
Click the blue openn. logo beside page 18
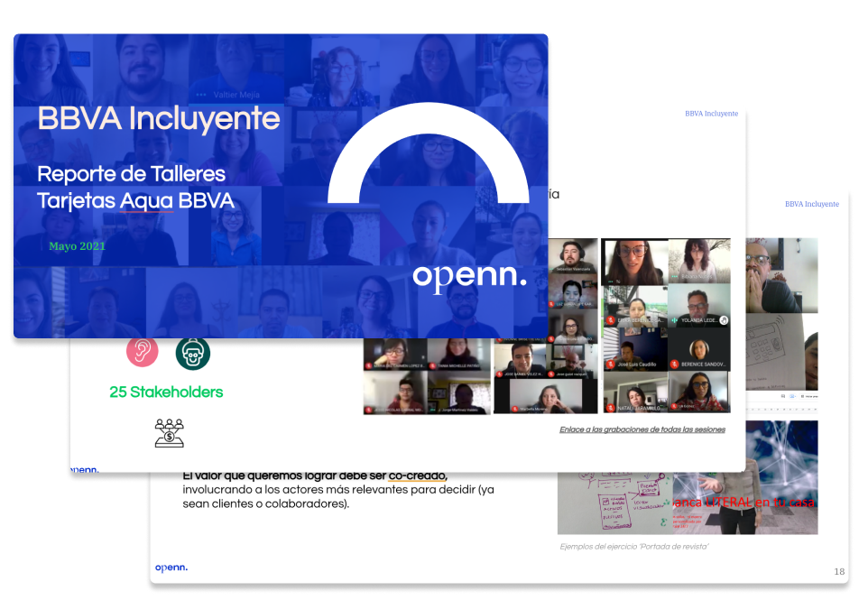pyautogui.click(x=171, y=567)
